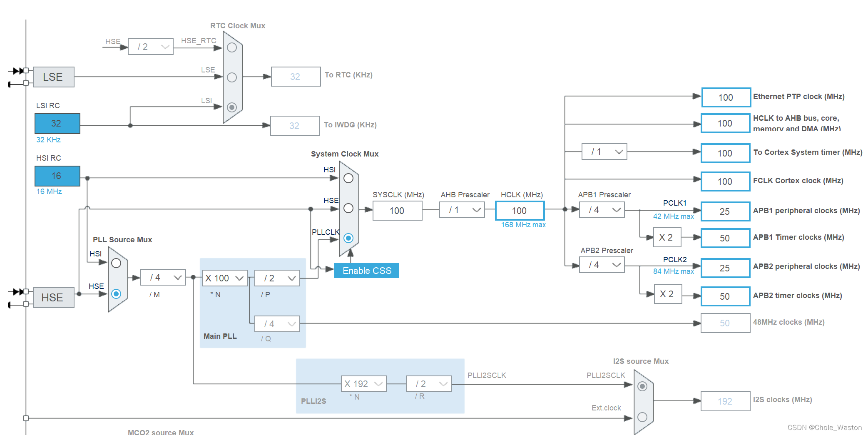Click the FCLK Cortex clock value field
Viewport: 868px width, 435px height.
point(726,181)
